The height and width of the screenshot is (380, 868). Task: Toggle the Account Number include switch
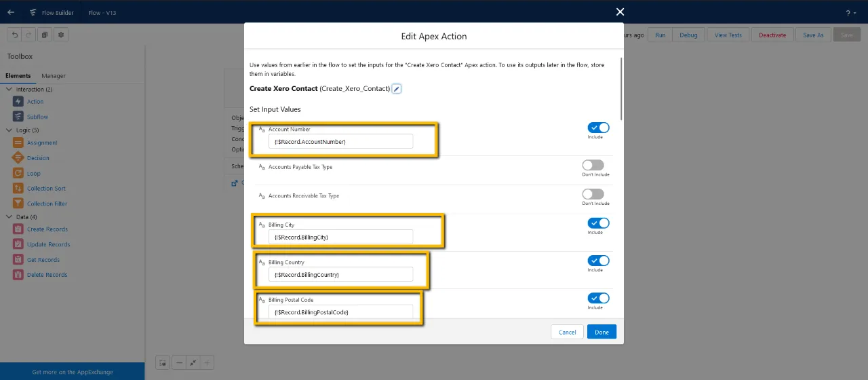pos(598,128)
